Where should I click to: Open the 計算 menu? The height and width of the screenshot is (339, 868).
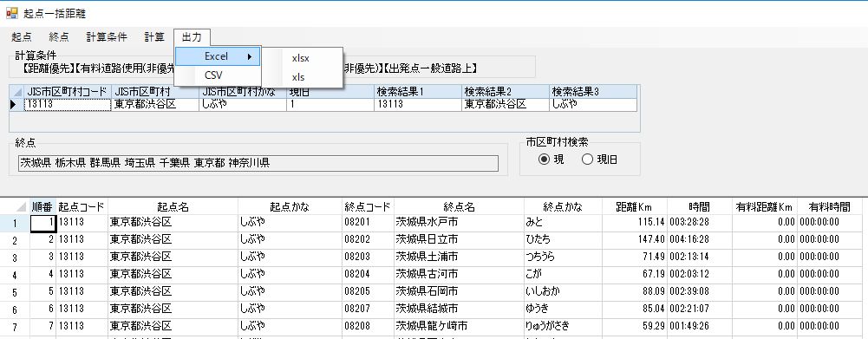[x=154, y=37]
